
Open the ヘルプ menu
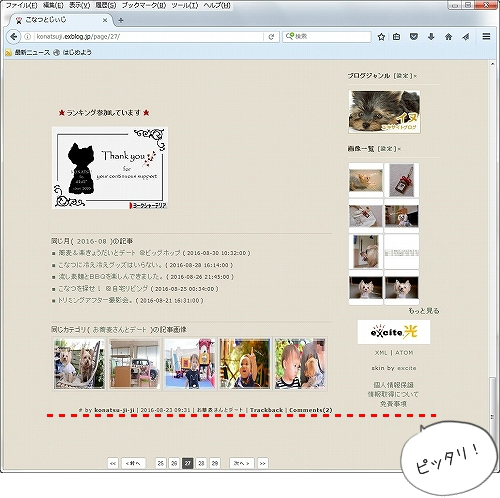pos(217,5)
